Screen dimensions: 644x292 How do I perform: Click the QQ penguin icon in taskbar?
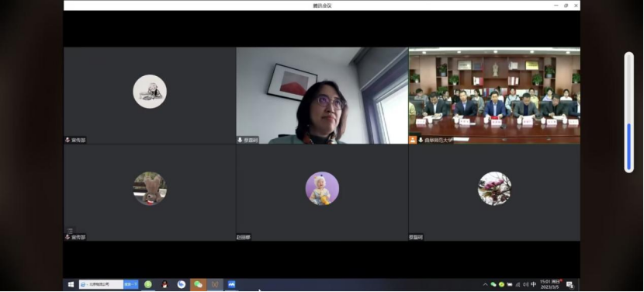pyautogui.click(x=164, y=284)
